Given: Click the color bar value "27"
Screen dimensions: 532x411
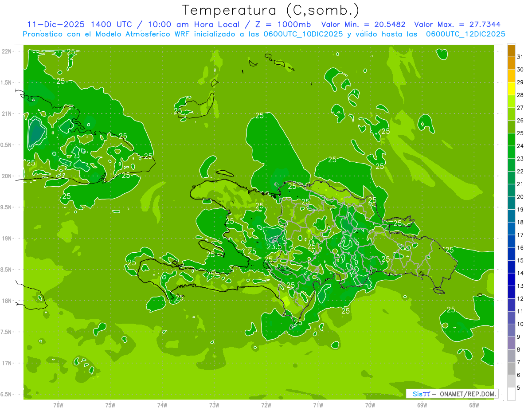Looking at the screenshot, I should pyautogui.click(x=520, y=107).
